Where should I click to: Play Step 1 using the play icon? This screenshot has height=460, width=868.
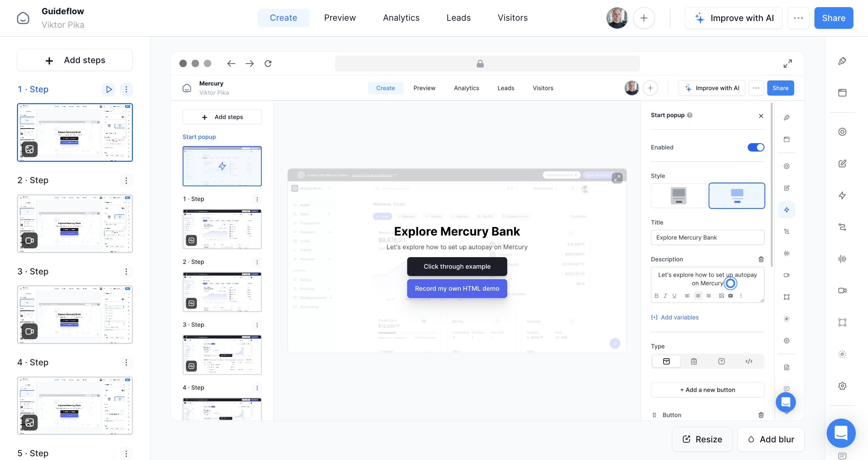[108, 89]
